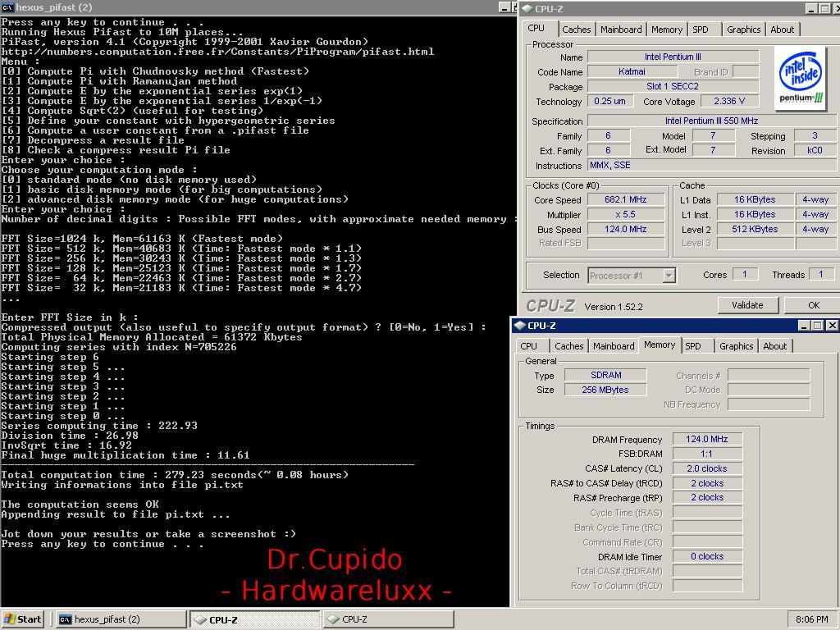
Task: Click the OK button in CPU-Z
Action: (813, 305)
